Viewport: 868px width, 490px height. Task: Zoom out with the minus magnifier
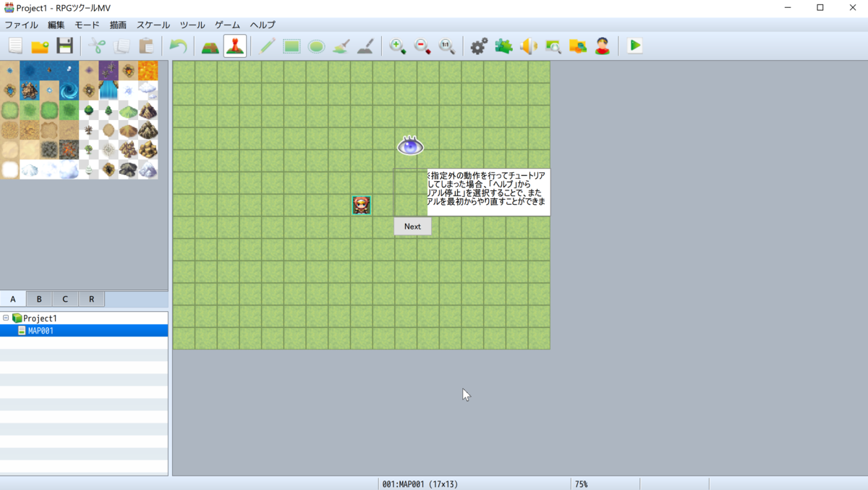pos(422,46)
